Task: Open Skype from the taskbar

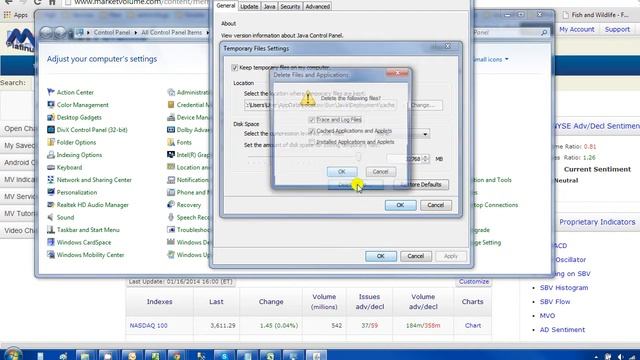Action: coord(224,356)
